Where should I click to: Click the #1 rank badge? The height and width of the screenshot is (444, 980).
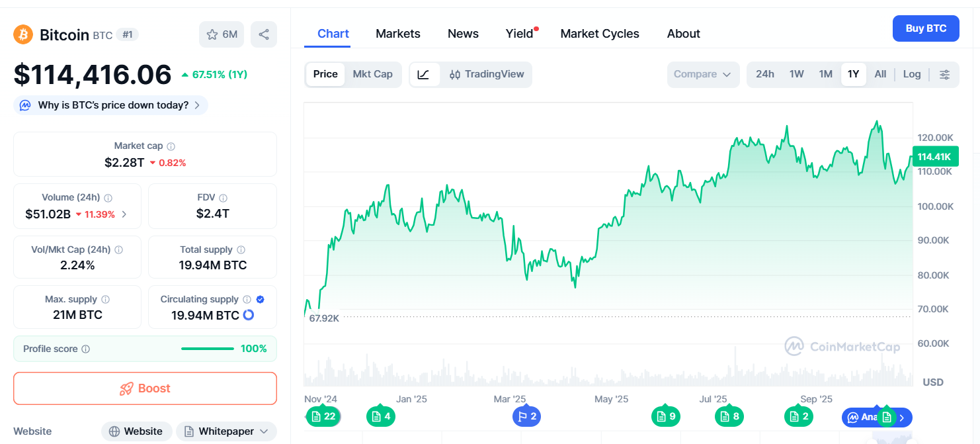(x=128, y=35)
